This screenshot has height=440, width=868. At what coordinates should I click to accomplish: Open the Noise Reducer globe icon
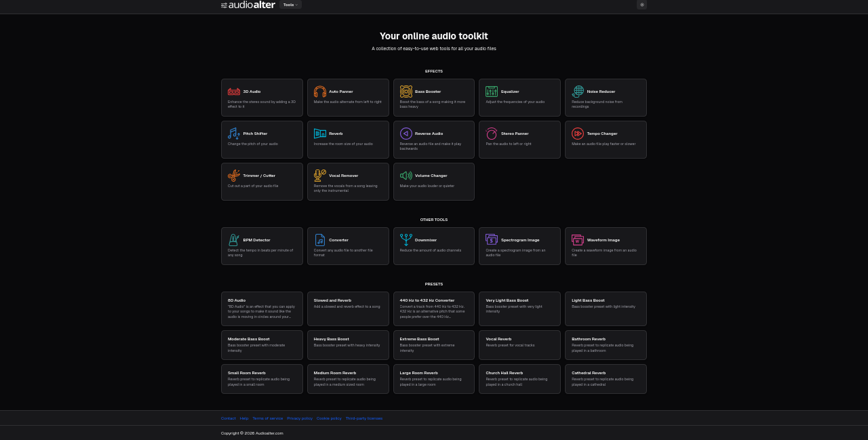coord(578,92)
